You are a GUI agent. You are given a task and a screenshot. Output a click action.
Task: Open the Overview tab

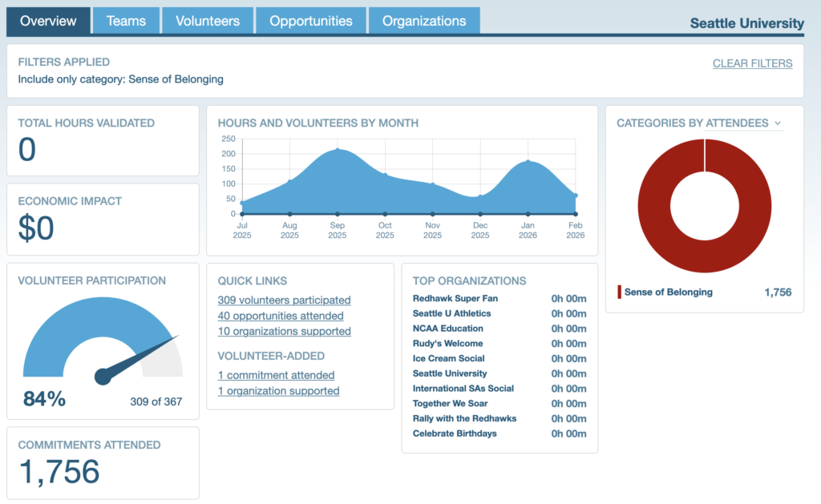pos(48,21)
